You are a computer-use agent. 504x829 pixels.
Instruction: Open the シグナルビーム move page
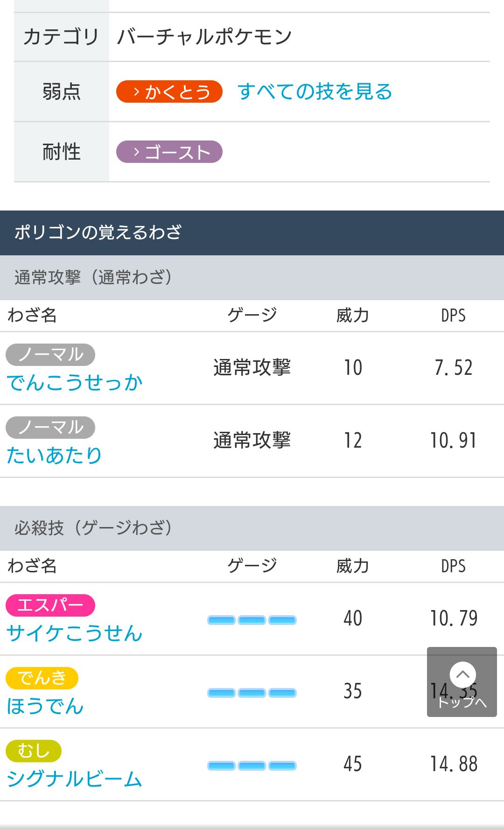click(x=75, y=779)
